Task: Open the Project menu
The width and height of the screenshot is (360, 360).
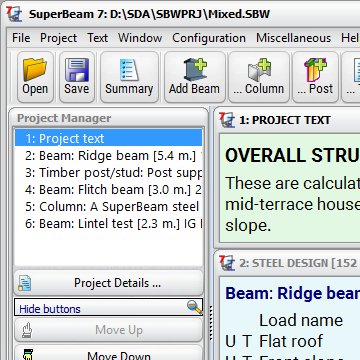Action: coord(58,38)
